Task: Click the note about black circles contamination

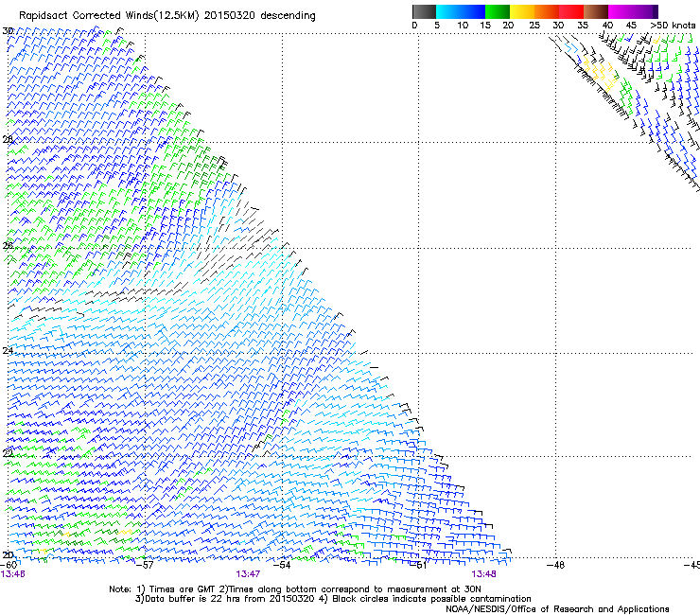Action: [431, 599]
